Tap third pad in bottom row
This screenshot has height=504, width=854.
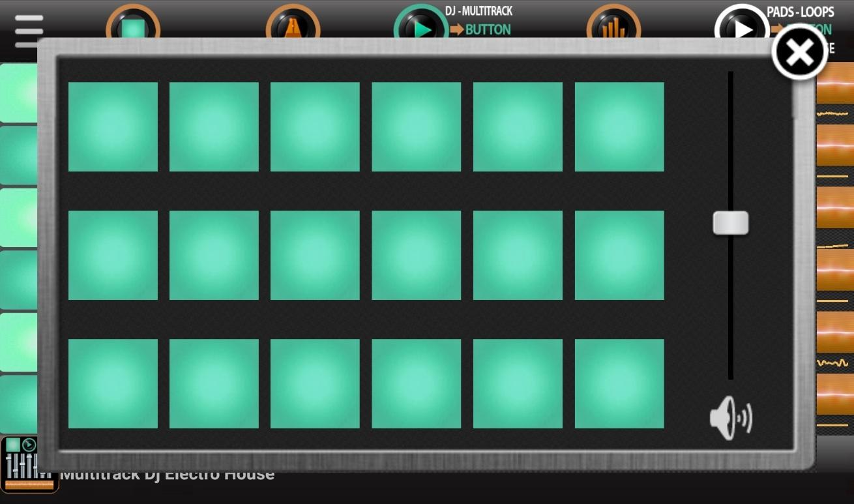pyautogui.click(x=315, y=383)
